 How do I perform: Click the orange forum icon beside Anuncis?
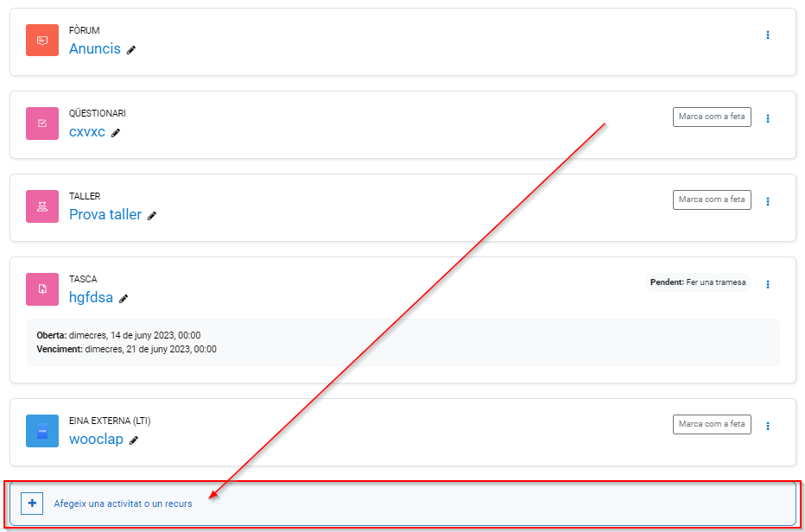click(42, 41)
